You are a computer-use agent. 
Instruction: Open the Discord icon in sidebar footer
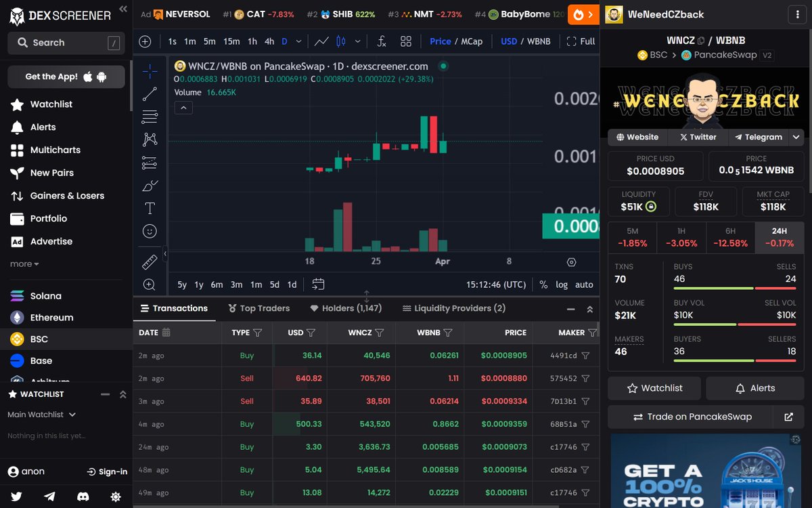[x=83, y=496]
